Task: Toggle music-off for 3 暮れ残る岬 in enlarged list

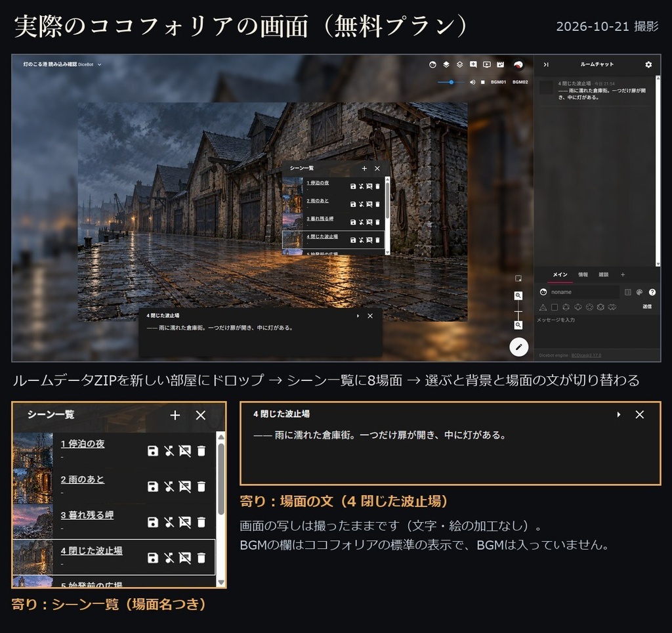Action: coord(169,522)
